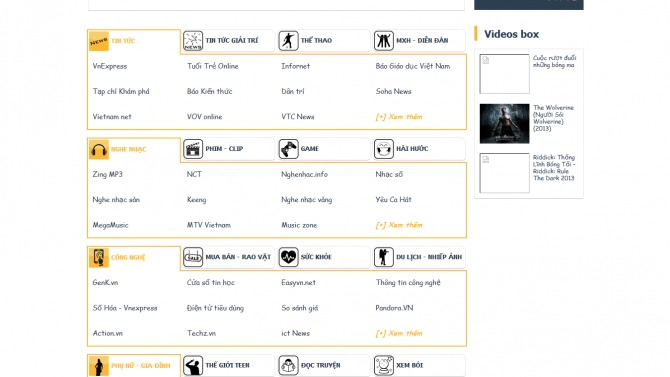Image resolution: width=670 pixels, height=377 pixels.
Task: Open the Thể thao tab
Action: [324, 41]
